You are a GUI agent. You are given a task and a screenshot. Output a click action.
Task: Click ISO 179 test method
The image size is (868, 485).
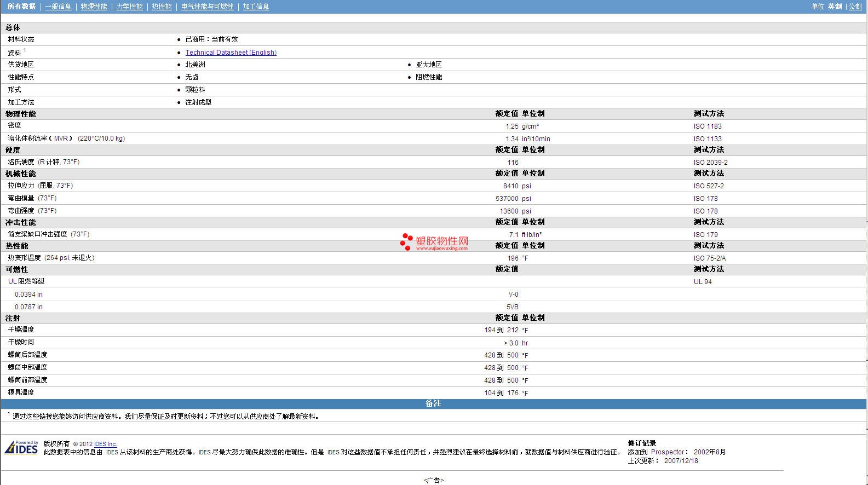(x=705, y=235)
